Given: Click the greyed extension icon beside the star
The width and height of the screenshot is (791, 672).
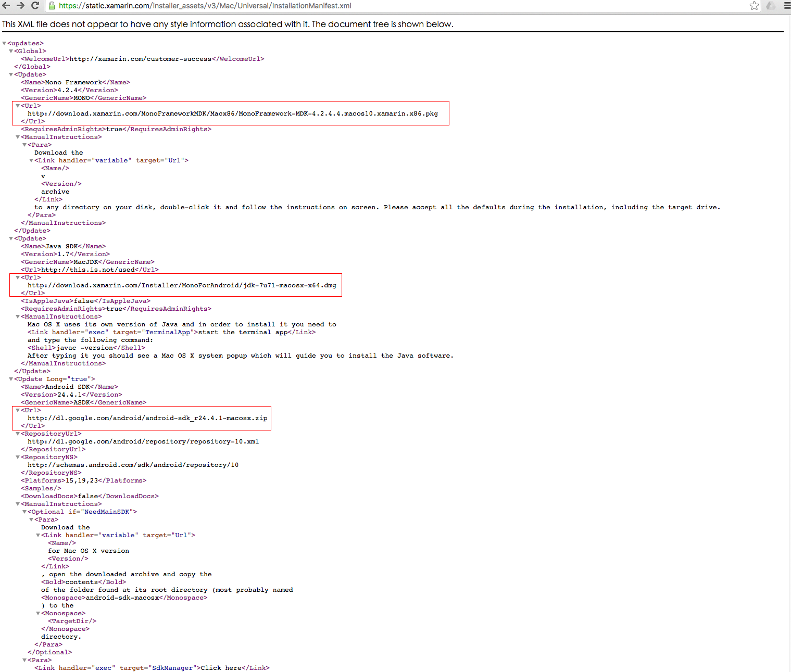Looking at the screenshot, I should tap(771, 6).
